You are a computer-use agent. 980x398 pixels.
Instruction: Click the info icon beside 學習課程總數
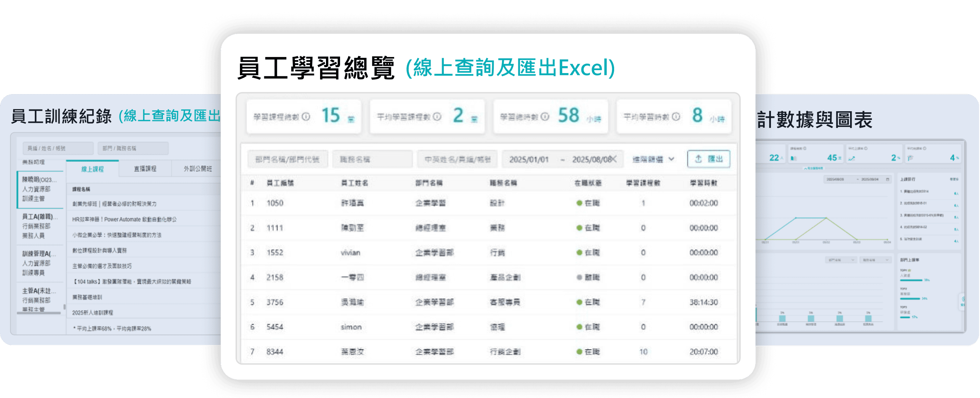pyautogui.click(x=306, y=116)
